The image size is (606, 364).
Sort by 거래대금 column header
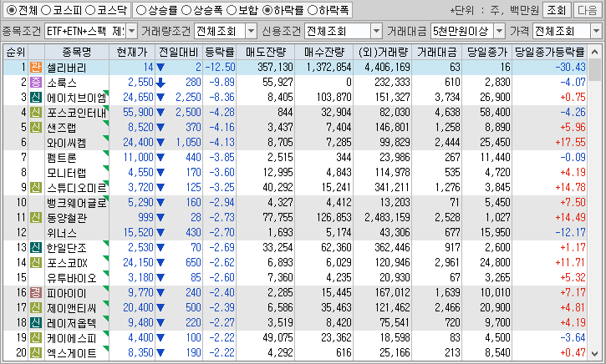click(x=436, y=52)
